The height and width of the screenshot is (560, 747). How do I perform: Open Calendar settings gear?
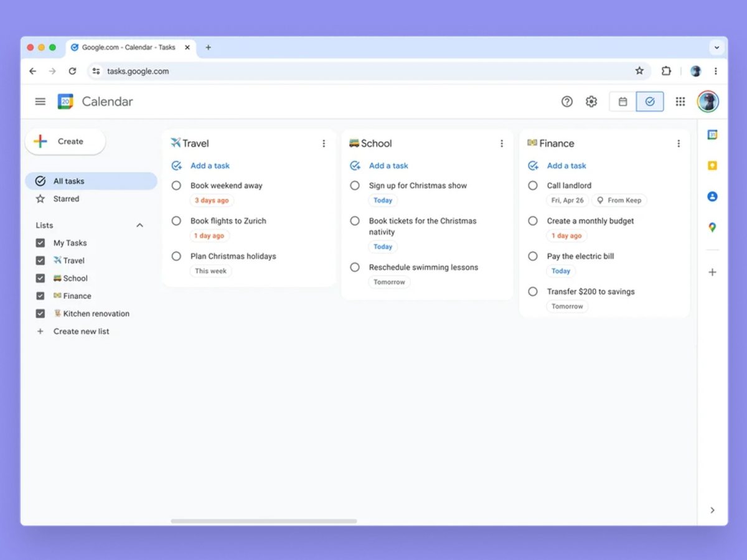(591, 101)
